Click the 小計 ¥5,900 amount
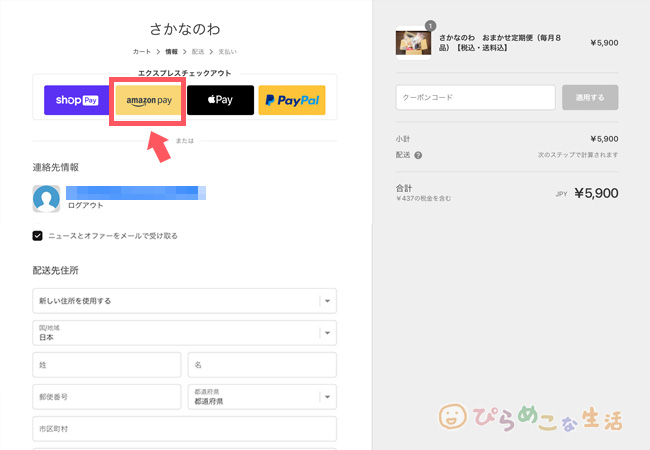This screenshot has height=450, width=650. click(x=604, y=139)
